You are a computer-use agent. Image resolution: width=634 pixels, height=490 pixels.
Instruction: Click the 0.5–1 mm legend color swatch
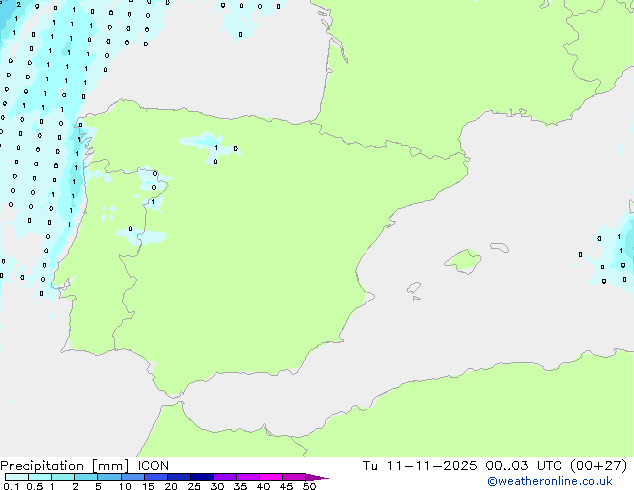[x=40, y=477]
